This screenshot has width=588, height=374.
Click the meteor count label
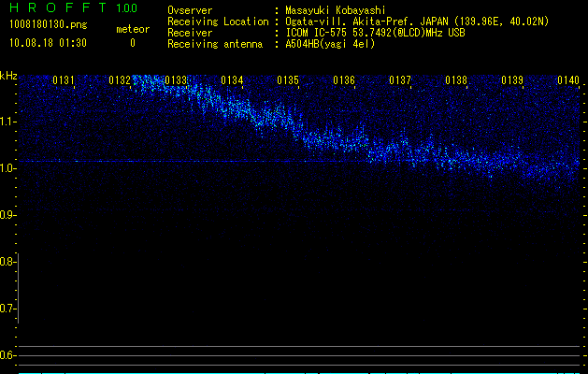(132, 29)
